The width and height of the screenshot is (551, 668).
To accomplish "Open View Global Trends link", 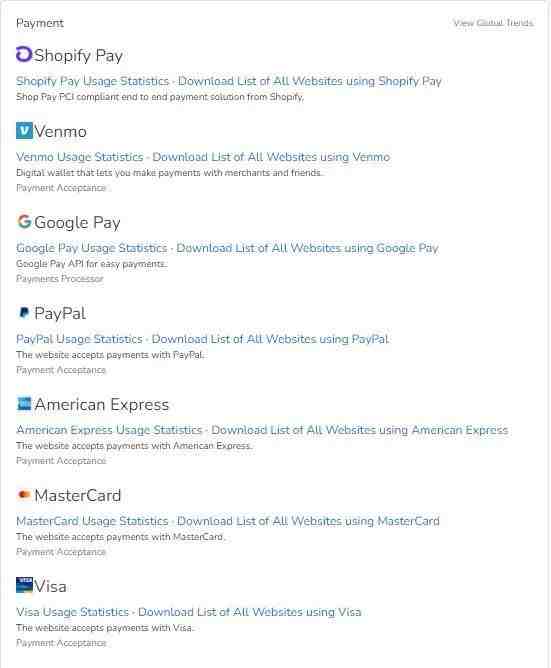I will coord(493,23).
